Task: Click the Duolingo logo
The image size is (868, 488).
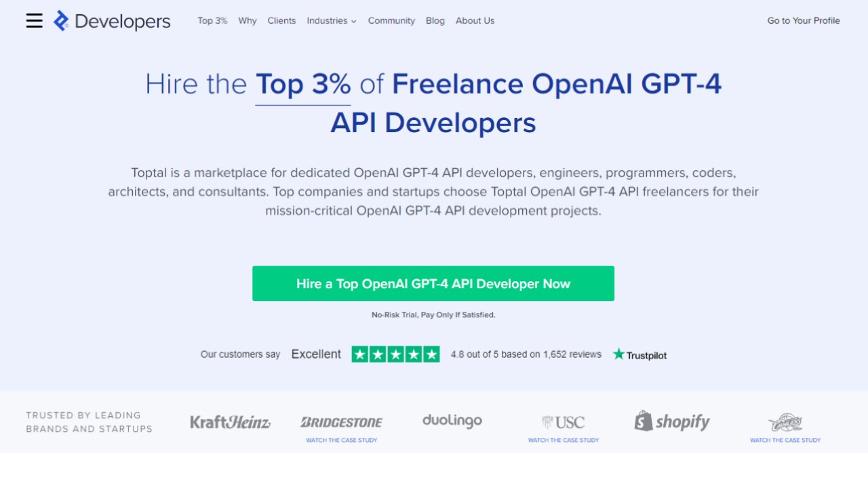Action: click(452, 421)
